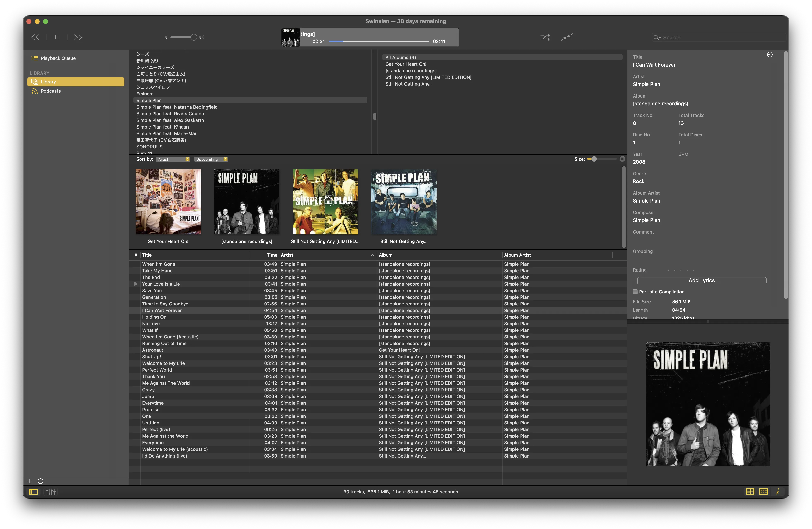Viewport: 812px width, 529px height.
Task: Toggle shuffle playback mode
Action: pos(545,37)
